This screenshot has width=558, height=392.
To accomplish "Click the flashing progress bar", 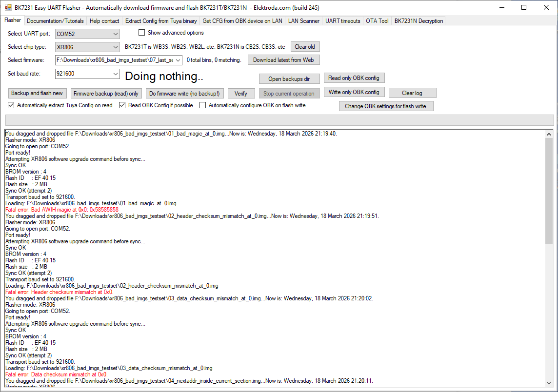I will click(x=279, y=120).
